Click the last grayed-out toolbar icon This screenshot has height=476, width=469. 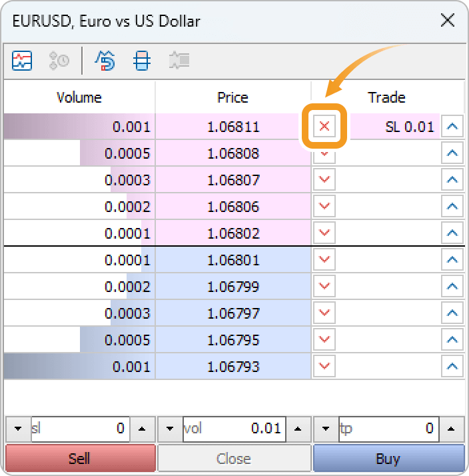tap(179, 60)
